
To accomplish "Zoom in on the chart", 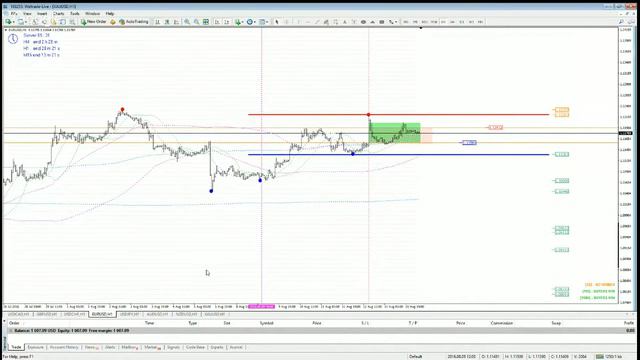I will 187,22.
